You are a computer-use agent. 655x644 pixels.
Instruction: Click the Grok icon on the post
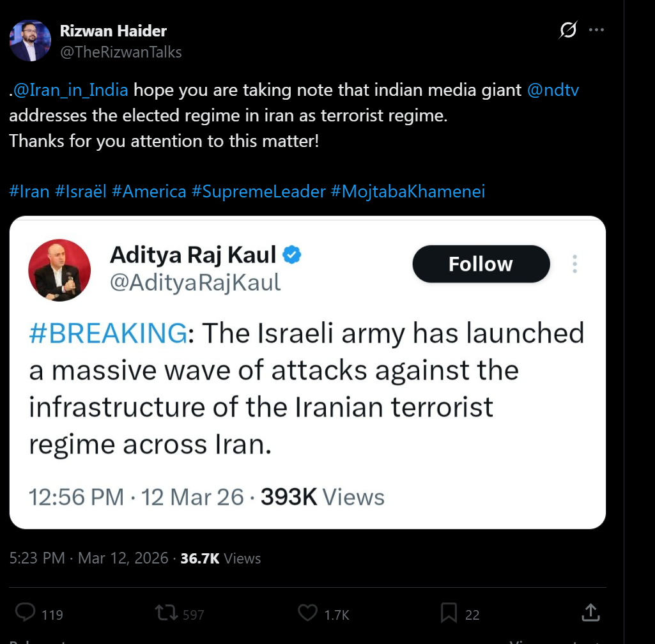[567, 30]
